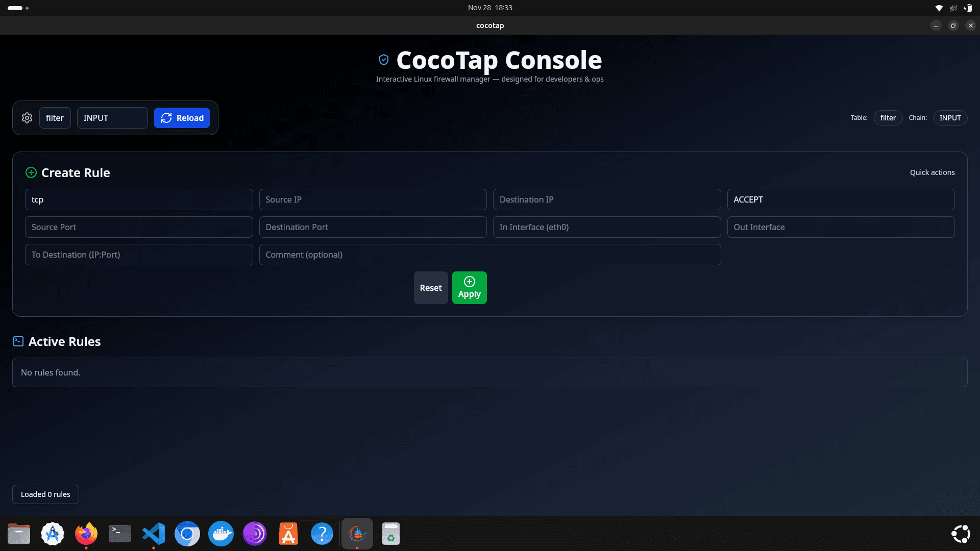Click the Quick actions link
Viewport: 980px width, 551px height.
click(x=932, y=172)
